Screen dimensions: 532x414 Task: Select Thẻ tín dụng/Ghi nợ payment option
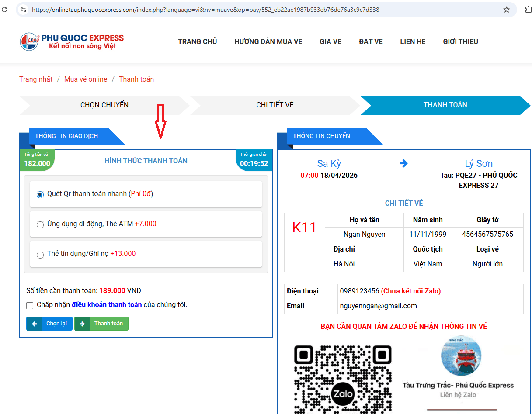click(40, 255)
